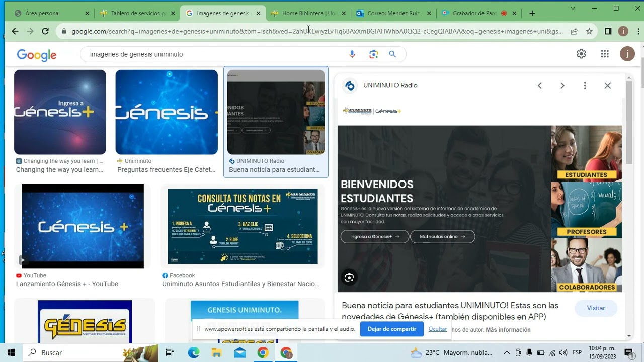The image size is (644, 362).
Task: Click Visitar button in preview panel
Action: click(596, 308)
